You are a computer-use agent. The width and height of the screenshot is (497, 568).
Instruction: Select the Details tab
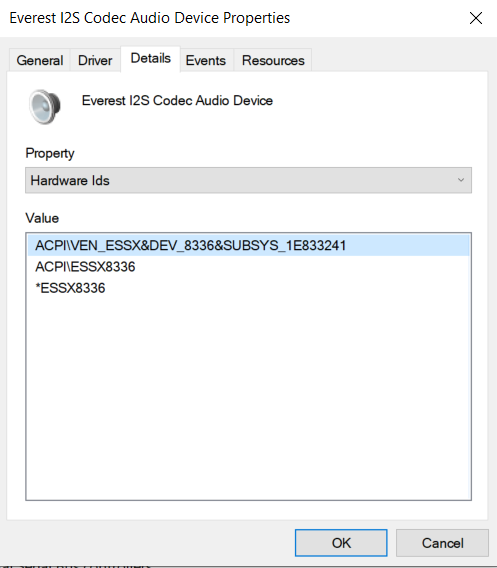[x=150, y=58]
